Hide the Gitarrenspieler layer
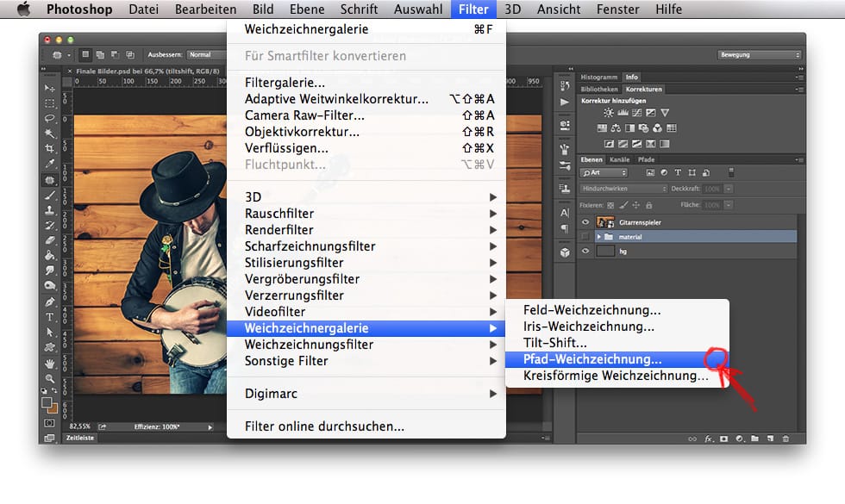Image resolution: width=845 pixels, height=504 pixels. click(x=585, y=222)
